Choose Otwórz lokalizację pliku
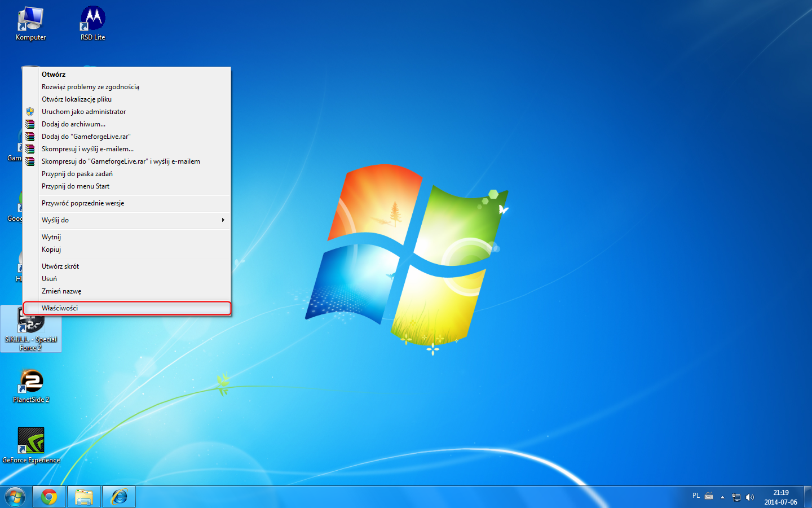Image resolution: width=812 pixels, height=508 pixels. point(127,99)
